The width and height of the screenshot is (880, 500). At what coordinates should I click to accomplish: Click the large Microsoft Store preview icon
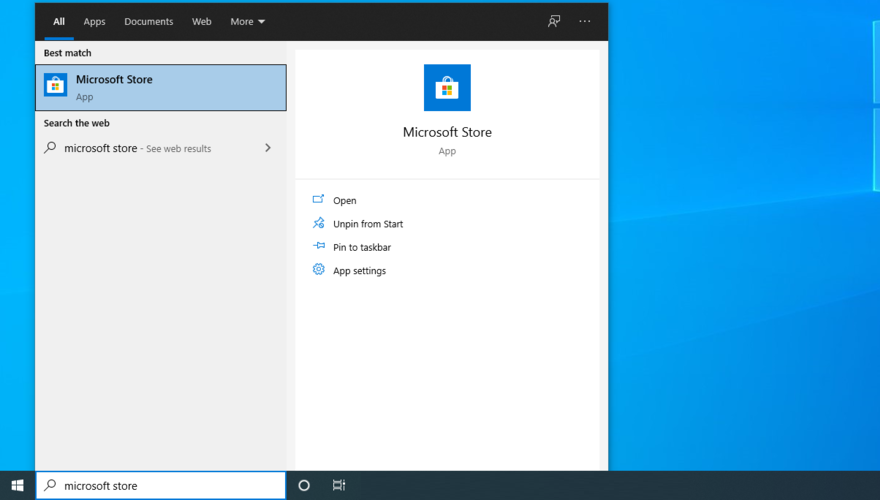447,88
